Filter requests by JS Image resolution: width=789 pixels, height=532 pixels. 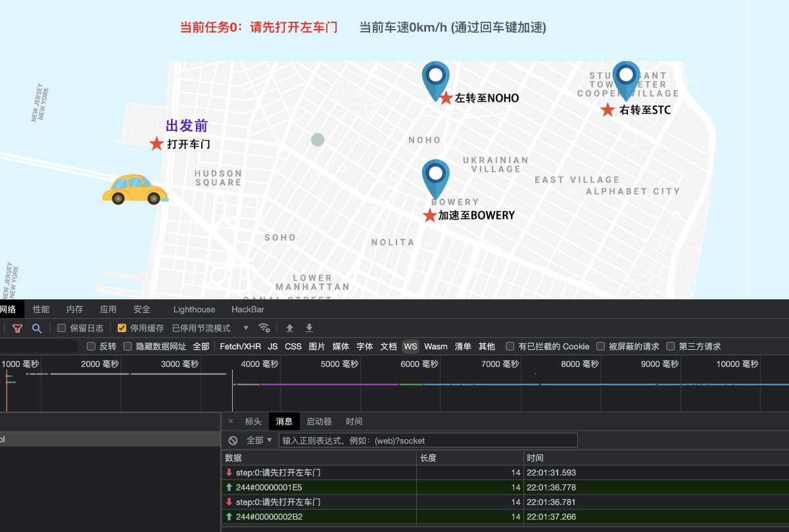click(273, 347)
